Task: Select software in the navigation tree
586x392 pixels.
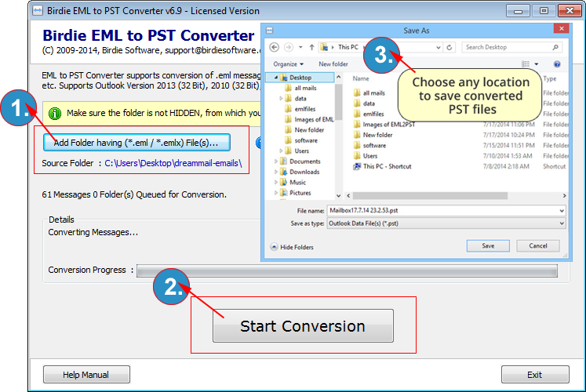Action: 306,140
